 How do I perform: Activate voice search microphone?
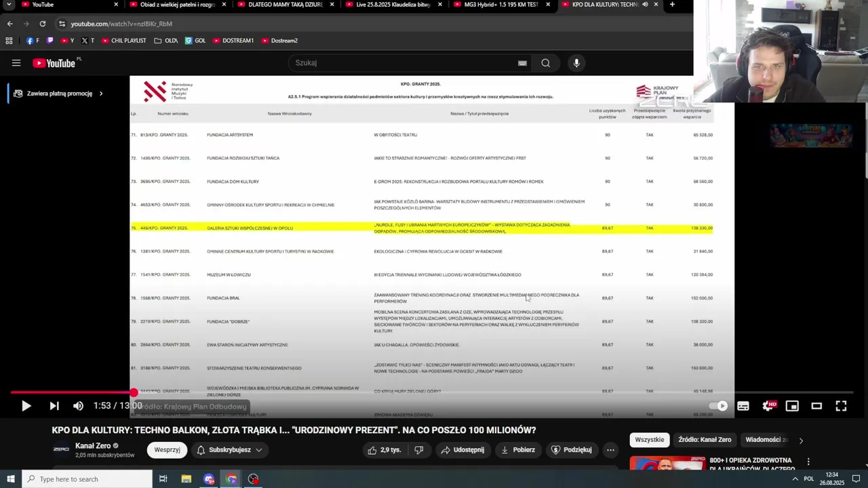pyautogui.click(x=576, y=63)
